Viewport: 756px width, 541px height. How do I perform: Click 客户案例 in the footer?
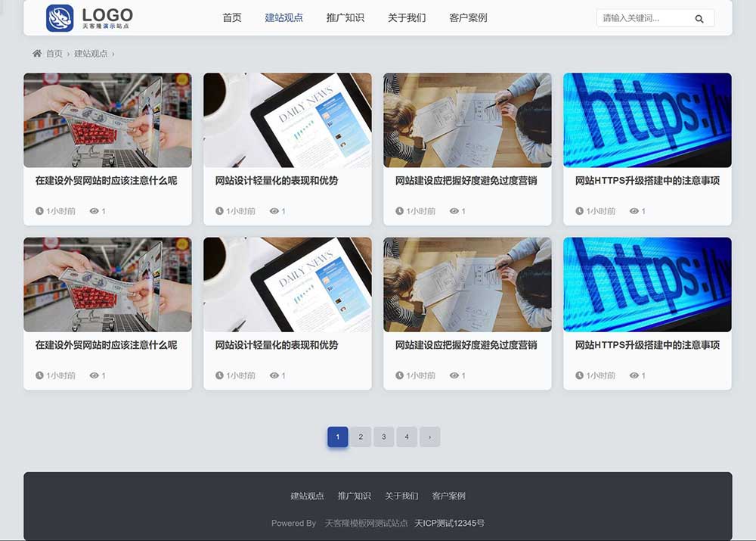tap(449, 496)
